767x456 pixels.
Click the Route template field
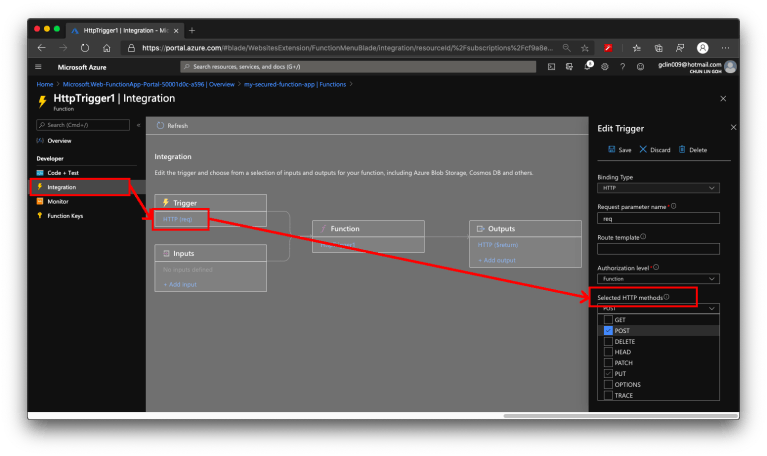coord(658,249)
